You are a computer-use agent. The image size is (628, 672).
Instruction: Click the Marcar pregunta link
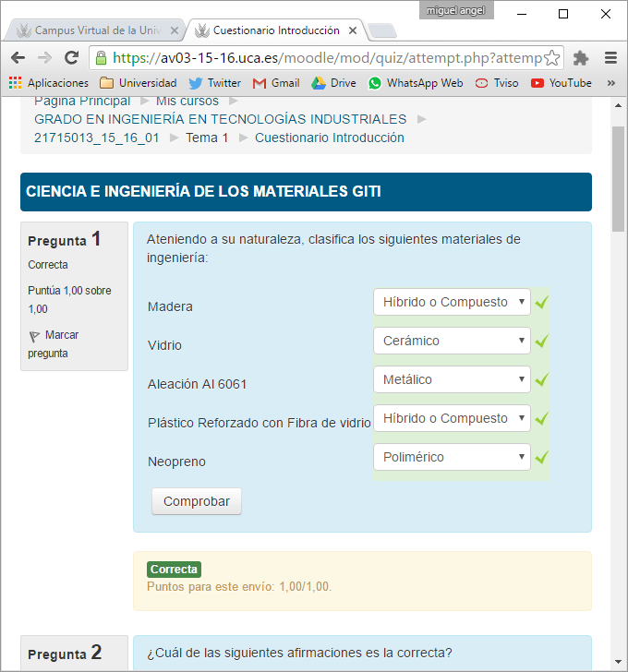[x=54, y=344]
